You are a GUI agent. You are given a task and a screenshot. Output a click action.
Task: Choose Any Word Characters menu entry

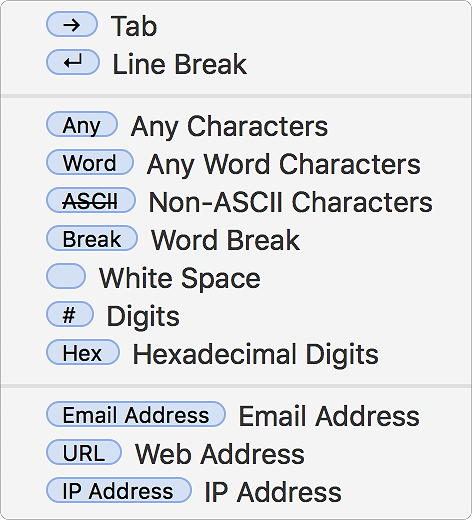[x=284, y=164]
